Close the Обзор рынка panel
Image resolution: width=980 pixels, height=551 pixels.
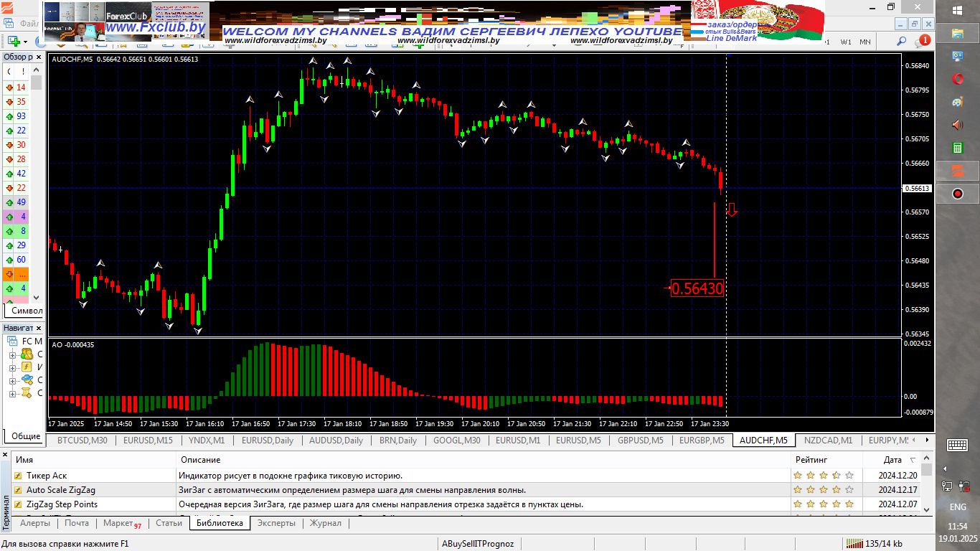(39, 57)
